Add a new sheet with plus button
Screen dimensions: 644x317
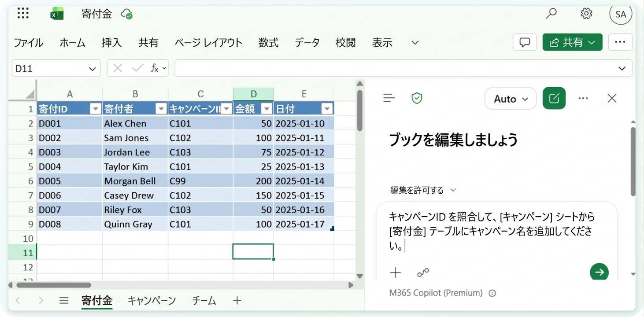pos(237,301)
